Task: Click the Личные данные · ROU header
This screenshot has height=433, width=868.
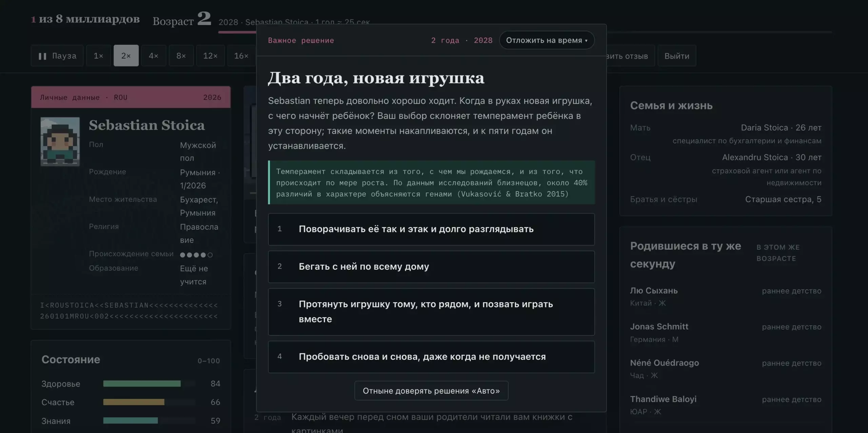Action: point(131,97)
